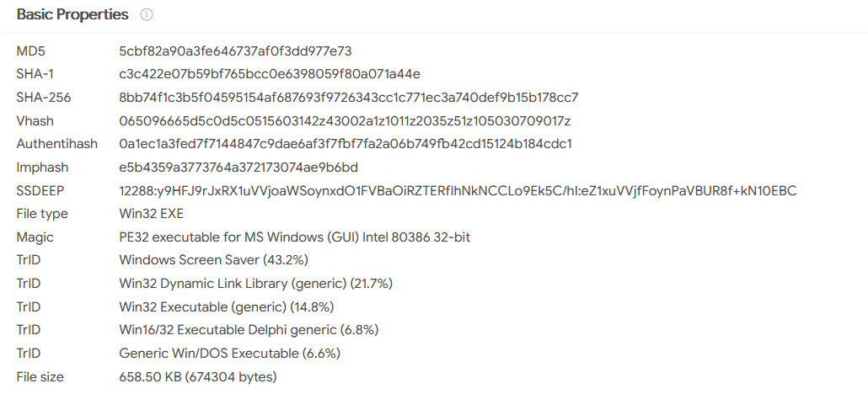The image size is (868, 394).
Task: Click the Win32 EXE file type value
Action: [151, 214]
